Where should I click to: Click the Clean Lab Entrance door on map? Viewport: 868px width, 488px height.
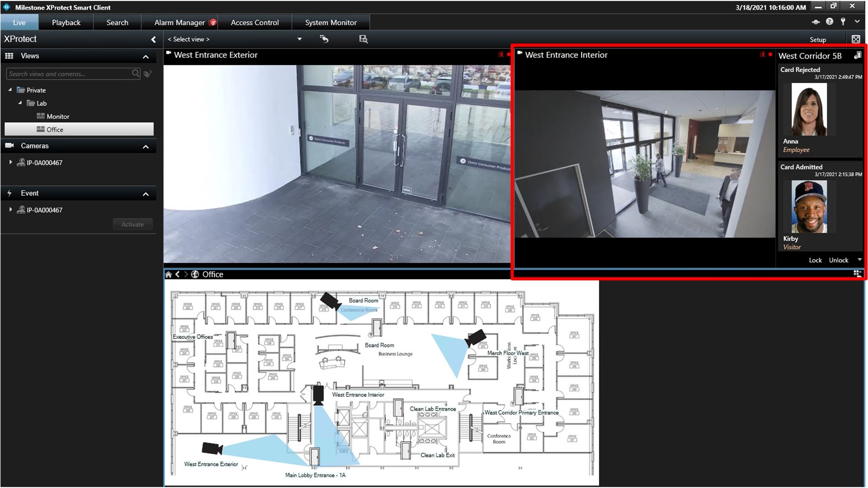click(x=398, y=408)
